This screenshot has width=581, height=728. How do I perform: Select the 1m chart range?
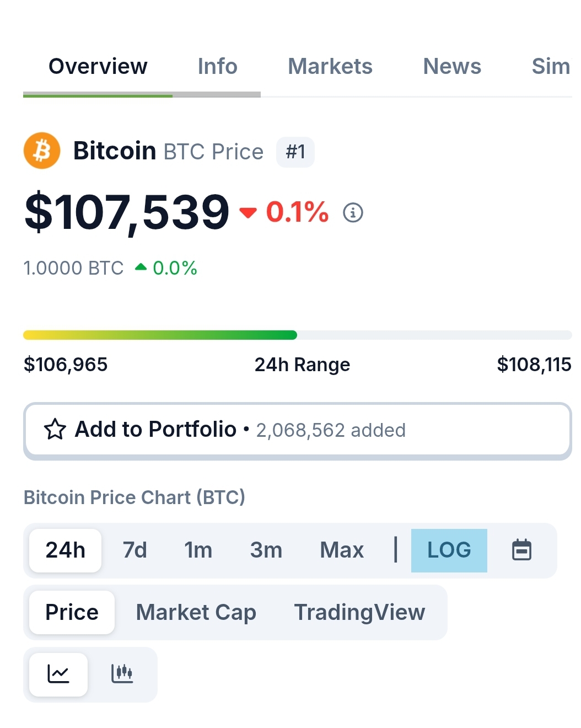pyautogui.click(x=198, y=550)
